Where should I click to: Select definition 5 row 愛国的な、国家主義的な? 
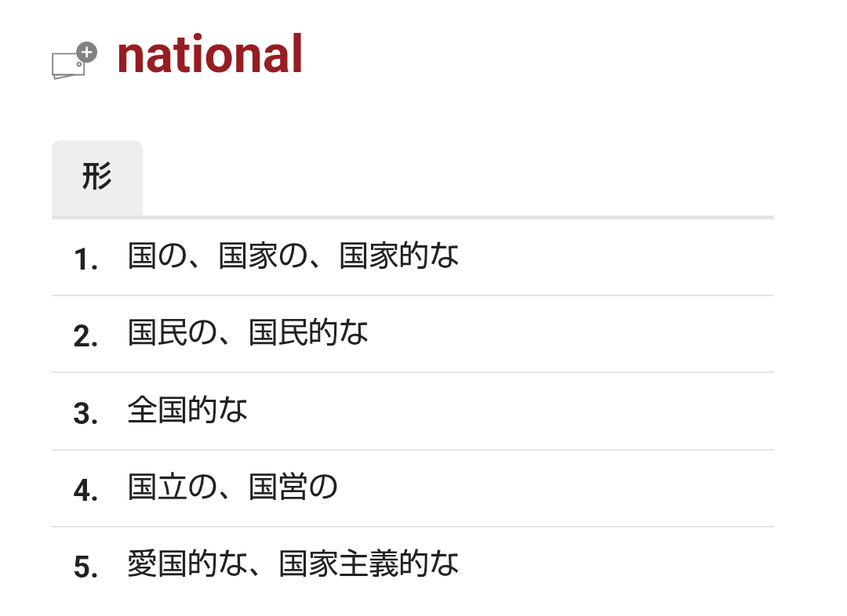pyautogui.click(x=413, y=565)
